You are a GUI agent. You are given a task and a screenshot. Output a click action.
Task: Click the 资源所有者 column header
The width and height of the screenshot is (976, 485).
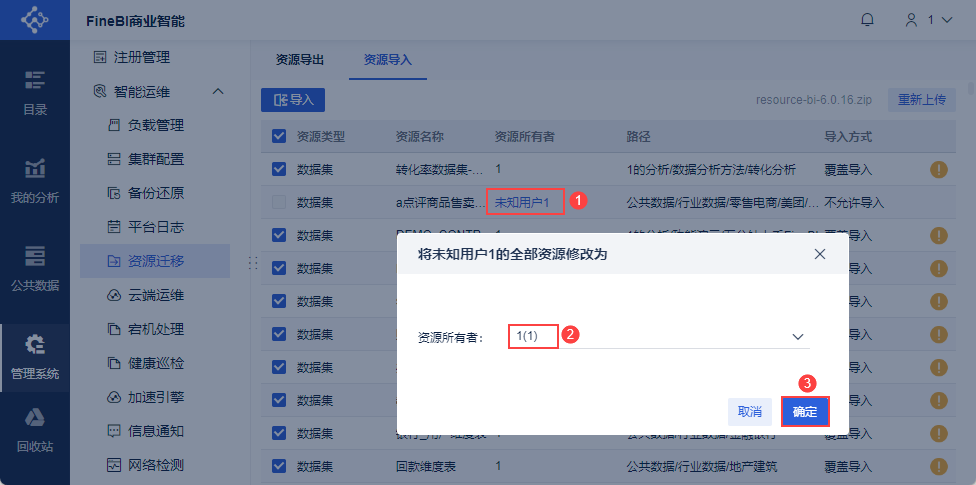tap(524, 136)
